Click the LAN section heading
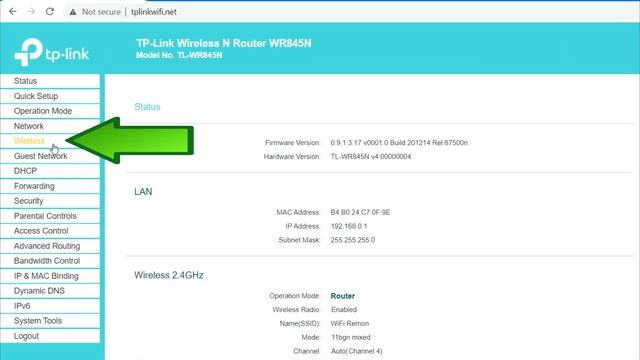640x360 pixels. pyautogui.click(x=143, y=192)
